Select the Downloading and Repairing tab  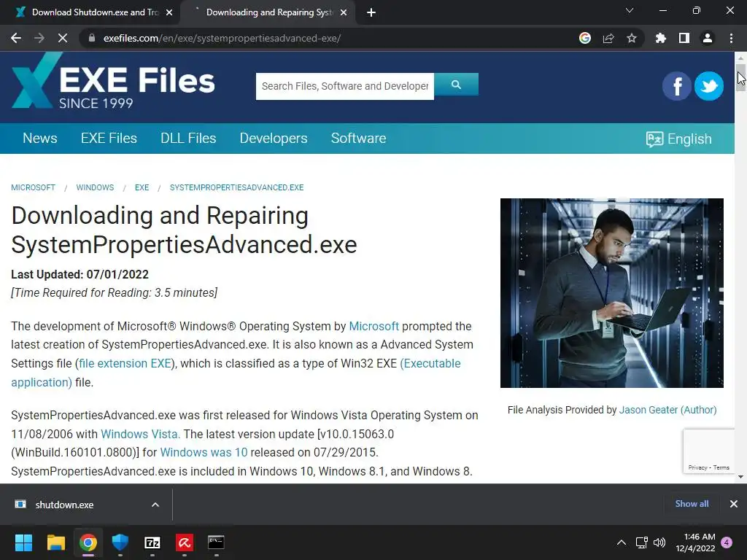[x=268, y=12]
